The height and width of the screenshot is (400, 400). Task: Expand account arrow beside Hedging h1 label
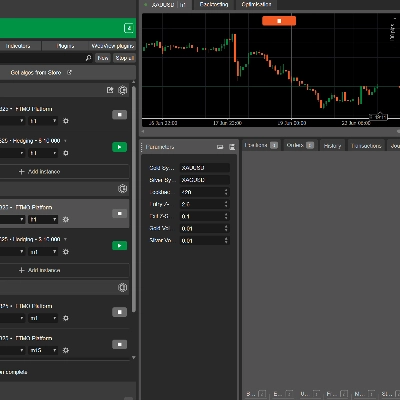click(x=65, y=141)
